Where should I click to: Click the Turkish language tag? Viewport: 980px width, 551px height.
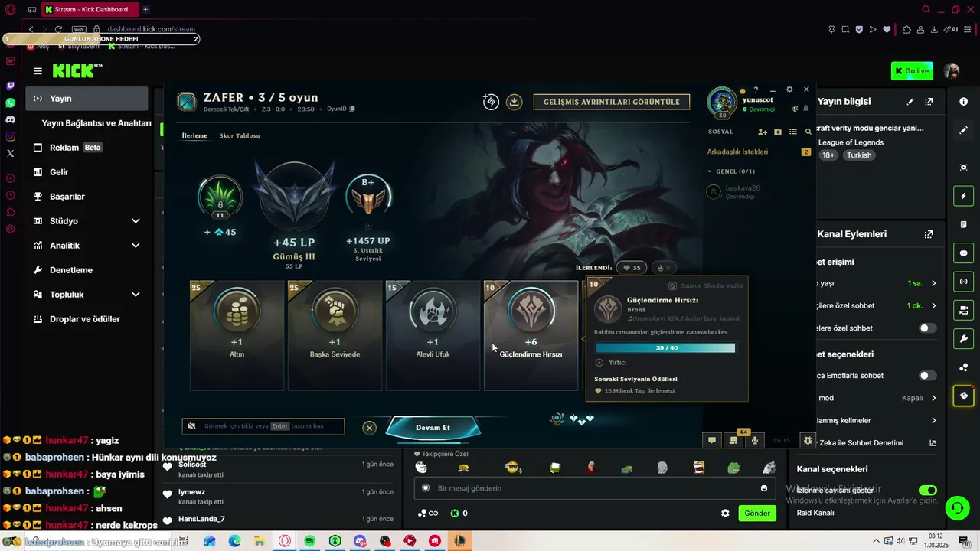pos(859,155)
